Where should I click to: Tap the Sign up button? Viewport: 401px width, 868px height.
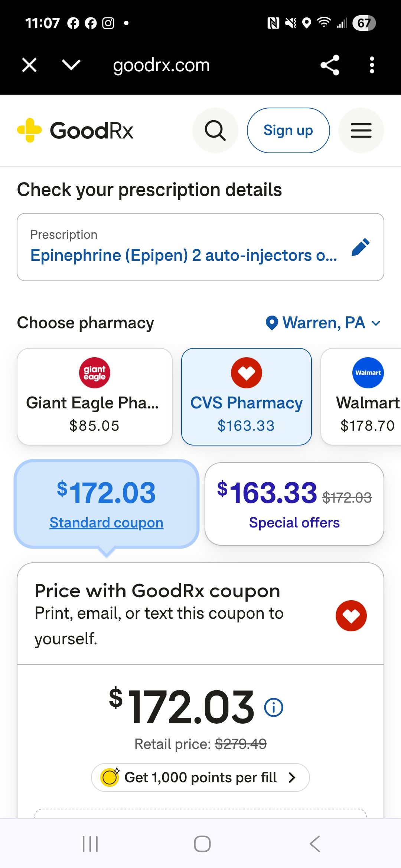pyautogui.click(x=288, y=131)
